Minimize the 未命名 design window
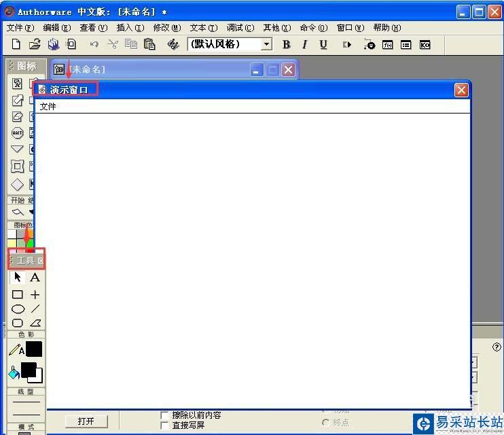Screen dimensions: 504x435 click(257, 69)
